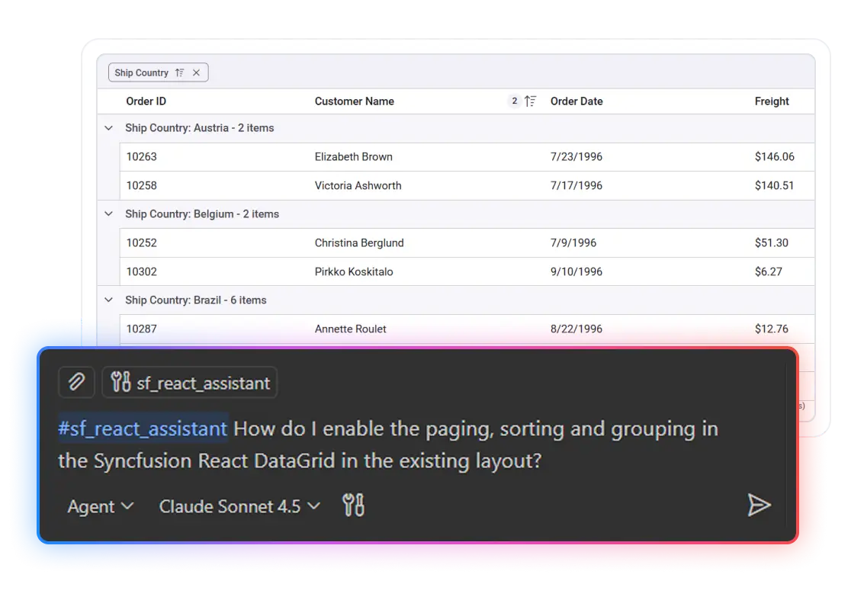The height and width of the screenshot is (616, 851).
Task: Collapse the Ship Country: Belgium group
Action: click(x=108, y=213)
